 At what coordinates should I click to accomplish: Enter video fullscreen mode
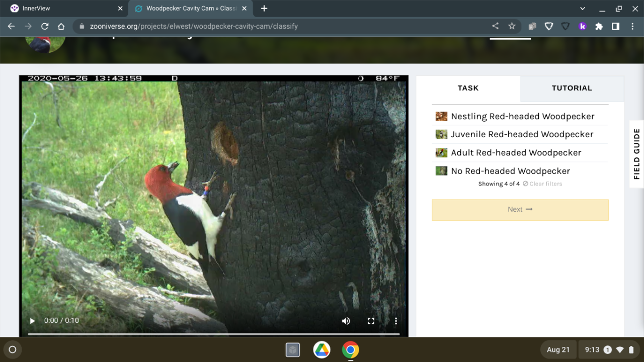[x=371, y=321]
